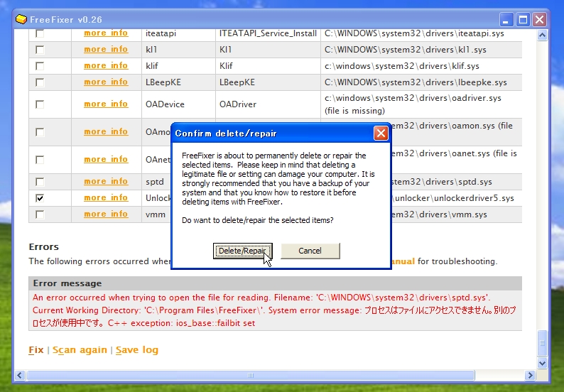This screenshot has height=392, width=564.
Task: Open more info for sptd
Action: tap(106, 181)
